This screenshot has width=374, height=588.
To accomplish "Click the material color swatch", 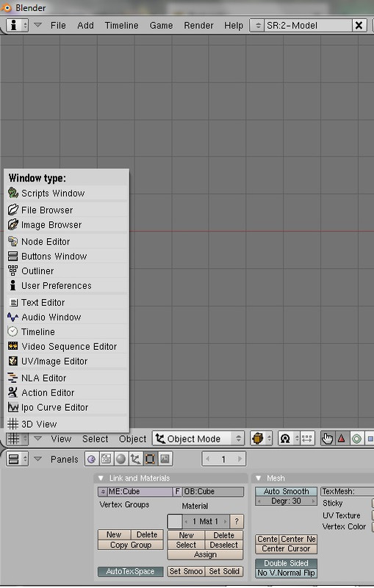I will (x=175, y=521).
